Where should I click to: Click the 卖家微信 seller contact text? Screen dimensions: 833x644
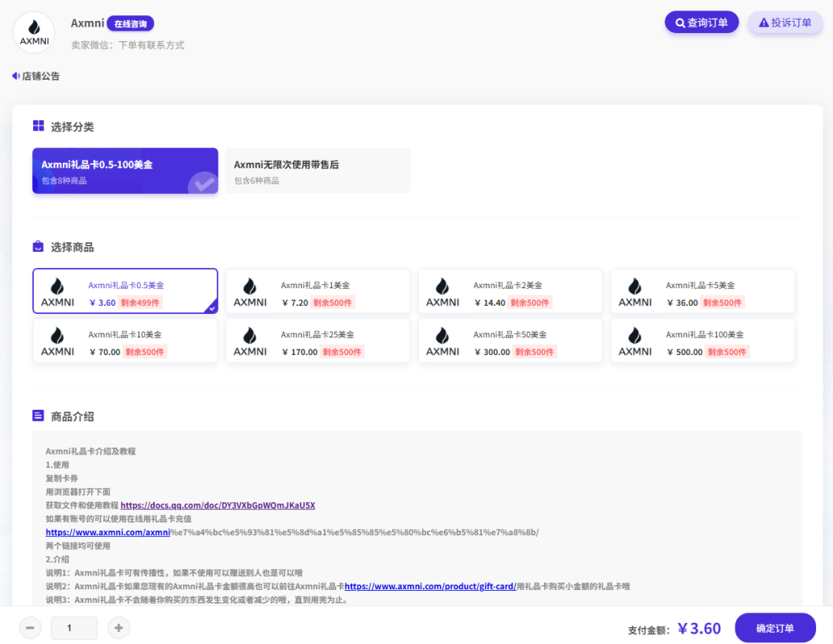coord(127,45)
